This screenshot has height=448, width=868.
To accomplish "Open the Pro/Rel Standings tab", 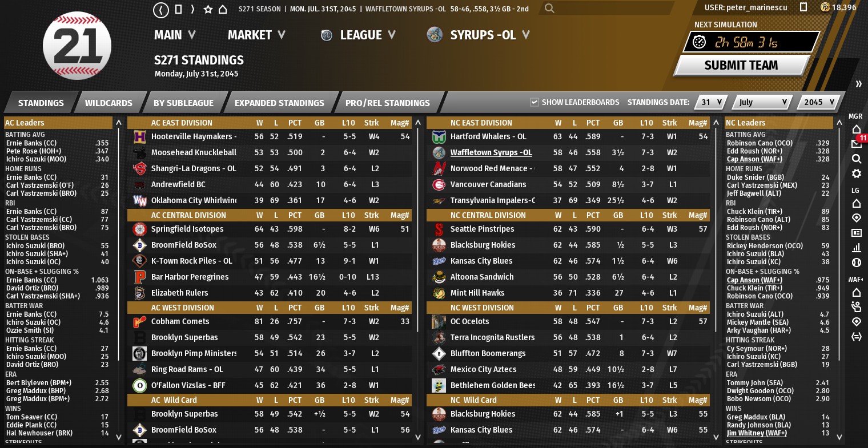I will click(388, 103).
